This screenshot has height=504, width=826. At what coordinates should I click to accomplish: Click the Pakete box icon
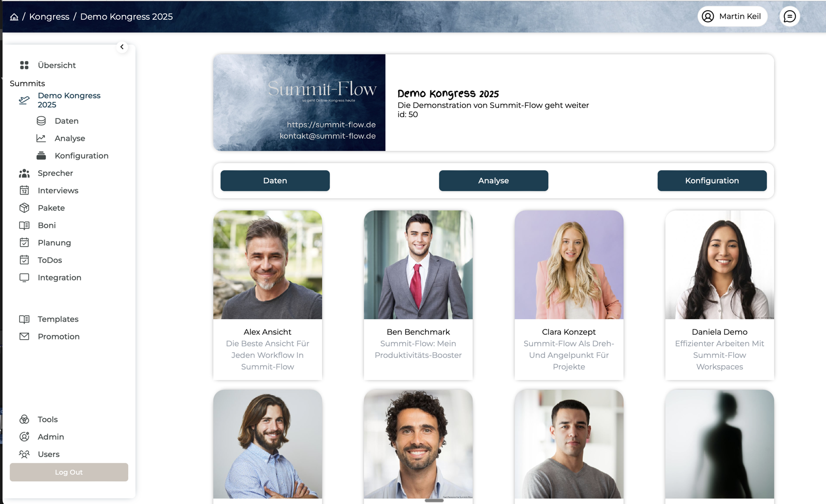tap(24, 208)
